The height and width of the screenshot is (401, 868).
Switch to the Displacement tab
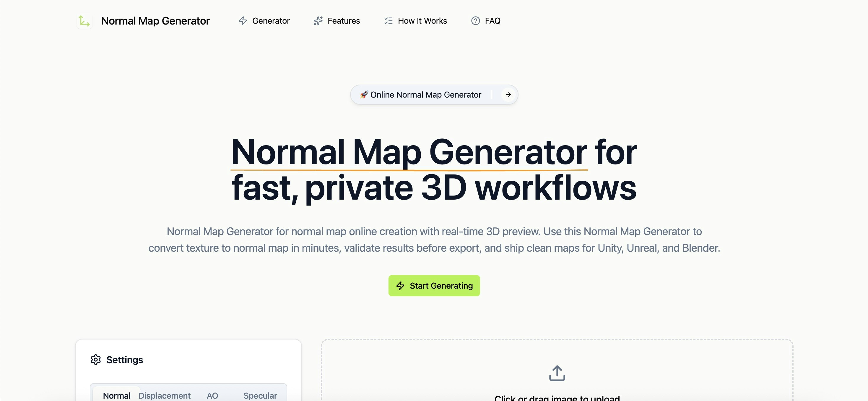tap(165, 395)
